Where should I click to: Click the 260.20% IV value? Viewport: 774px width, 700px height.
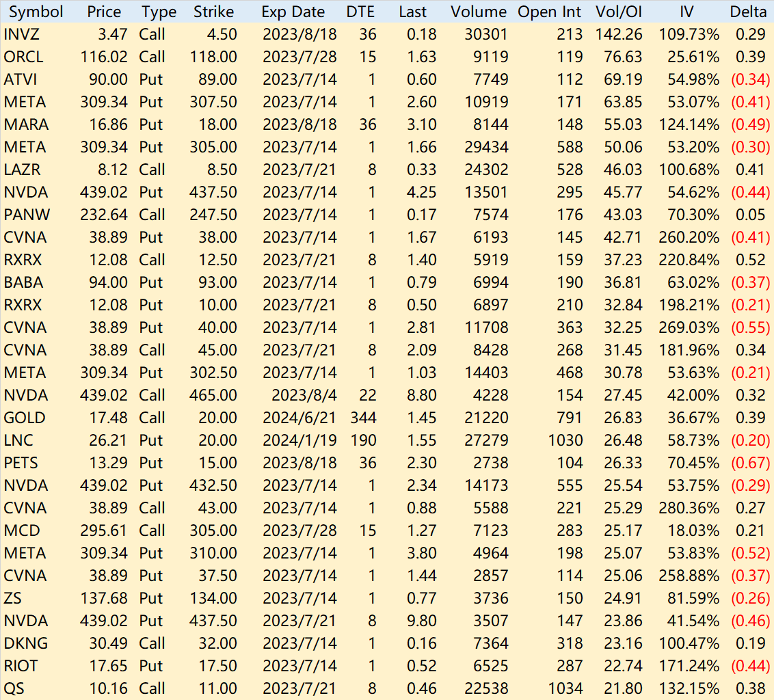click(x=689, y=237)
